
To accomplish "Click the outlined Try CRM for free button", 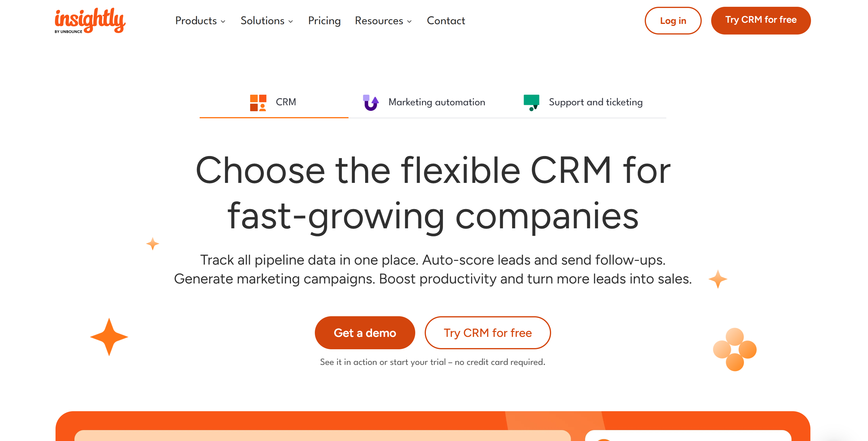I will pos(487,333).
